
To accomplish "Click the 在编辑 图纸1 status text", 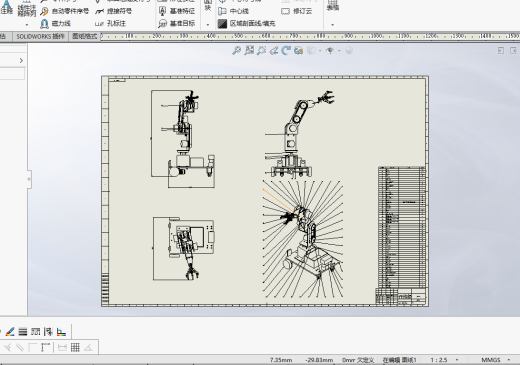I will coord(399,360).
